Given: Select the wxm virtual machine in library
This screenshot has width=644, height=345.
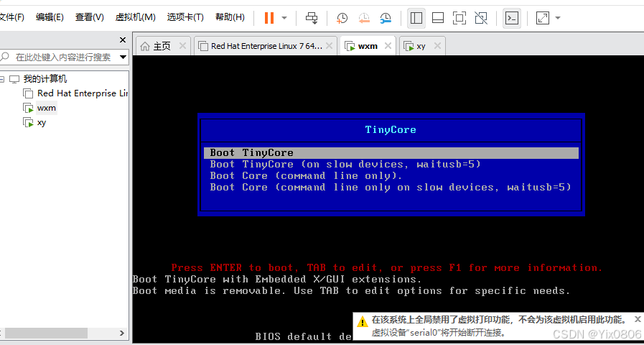Looking at the screenshot, I should point(47,108).
